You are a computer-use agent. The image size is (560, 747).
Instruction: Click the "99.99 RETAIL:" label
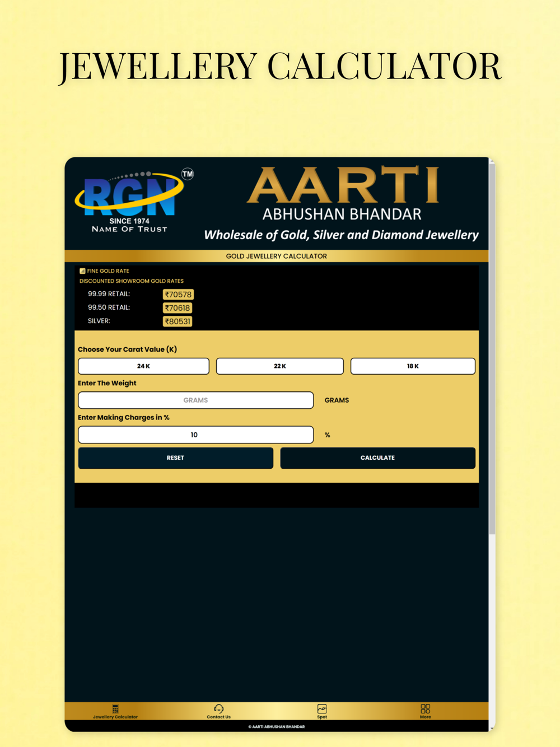pos(109,294)
